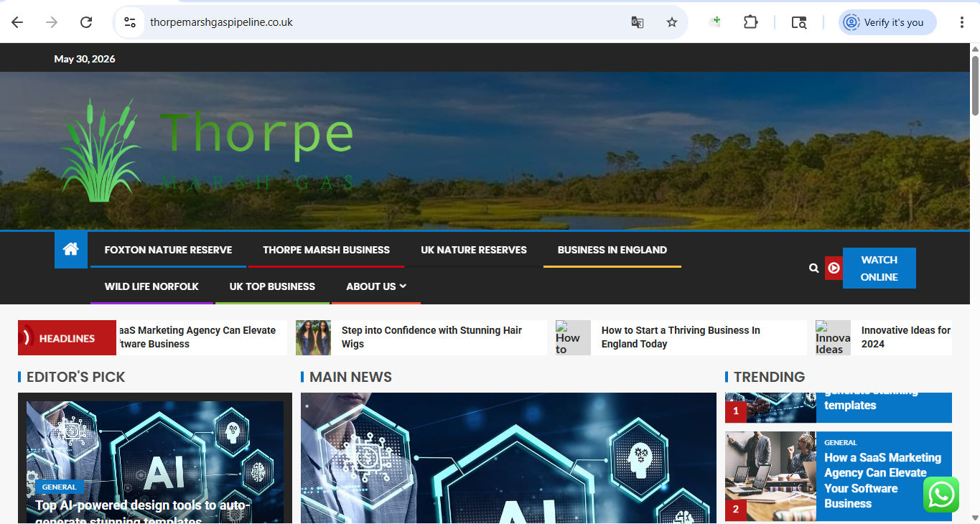Open 'Innovative Ideas for 2024' headline
Image resolution: width=980 pixels, height=524 pixels.
pyautogui.click(x=906, y=337)
